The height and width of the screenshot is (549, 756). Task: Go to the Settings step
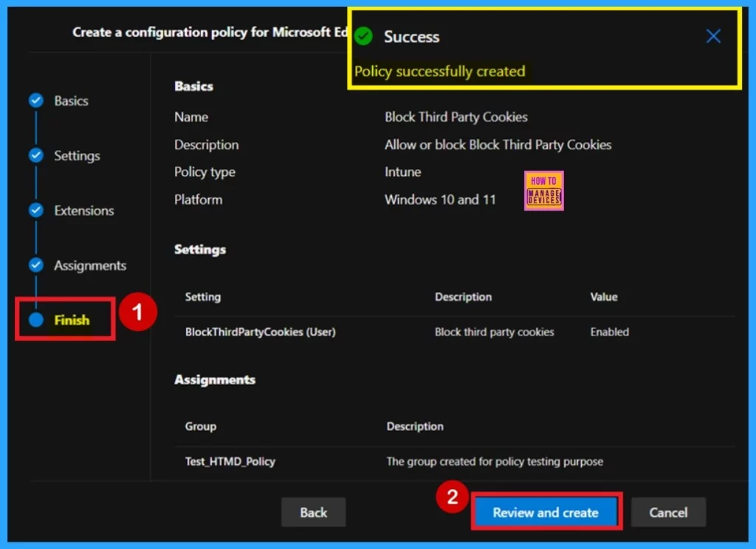77,156
